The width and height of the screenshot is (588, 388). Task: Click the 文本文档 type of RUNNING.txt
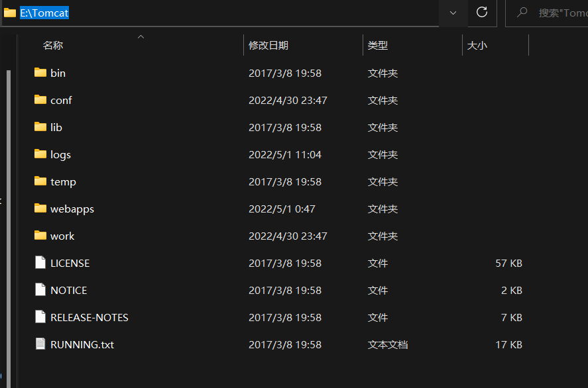click(388, 344)
